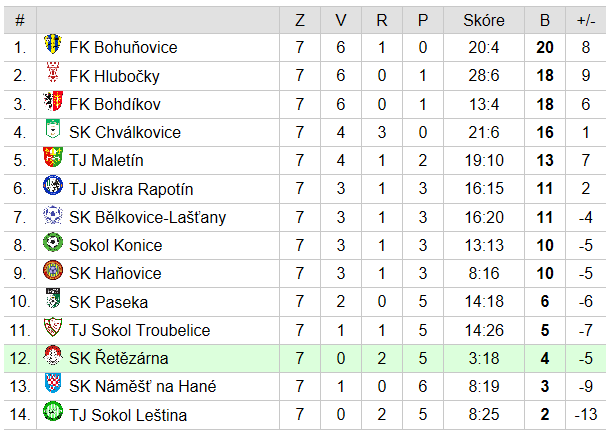Click the SK Náměšť na Hané checkered crest

click(53, 384)
